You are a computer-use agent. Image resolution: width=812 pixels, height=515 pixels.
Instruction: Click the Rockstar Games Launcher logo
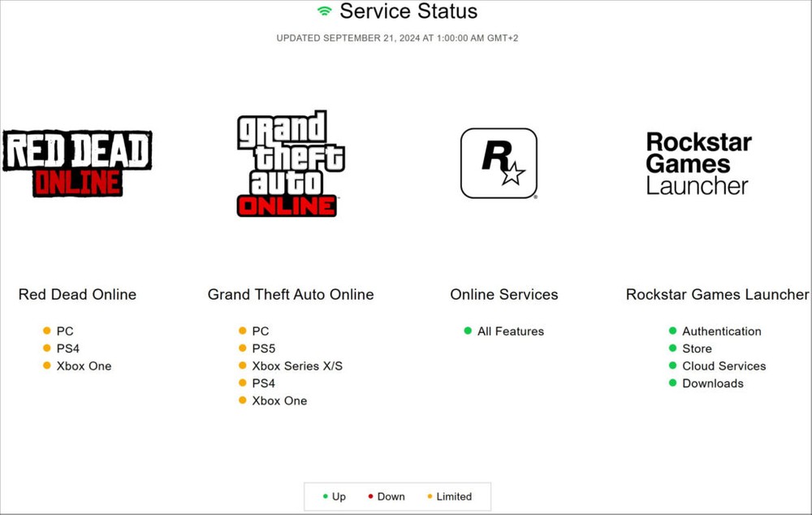(x=698, y=164)
